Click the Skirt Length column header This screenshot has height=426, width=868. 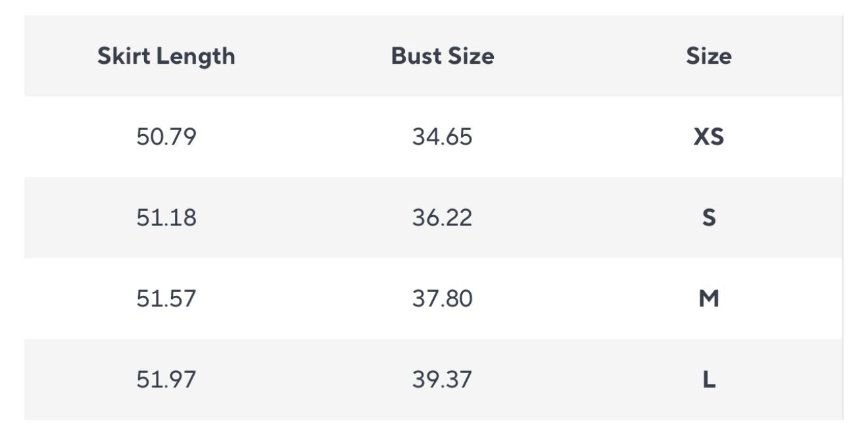coord(166,57)
